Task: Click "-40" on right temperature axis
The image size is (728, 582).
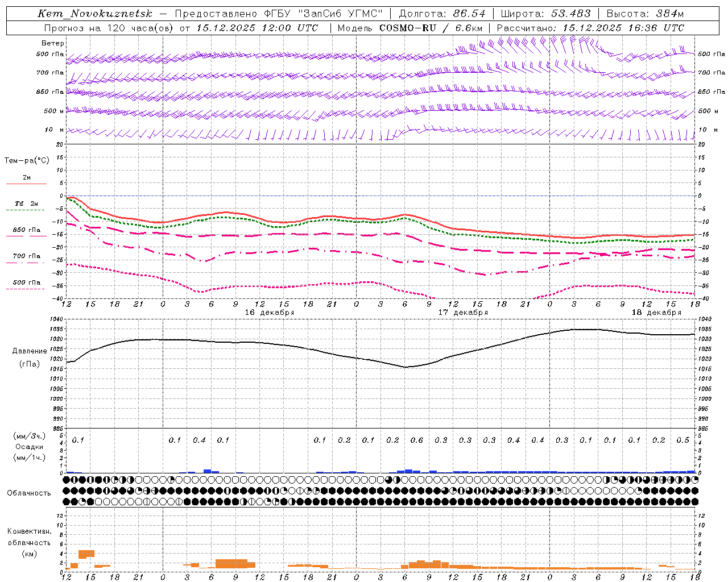Action: (x=704, y=299)
